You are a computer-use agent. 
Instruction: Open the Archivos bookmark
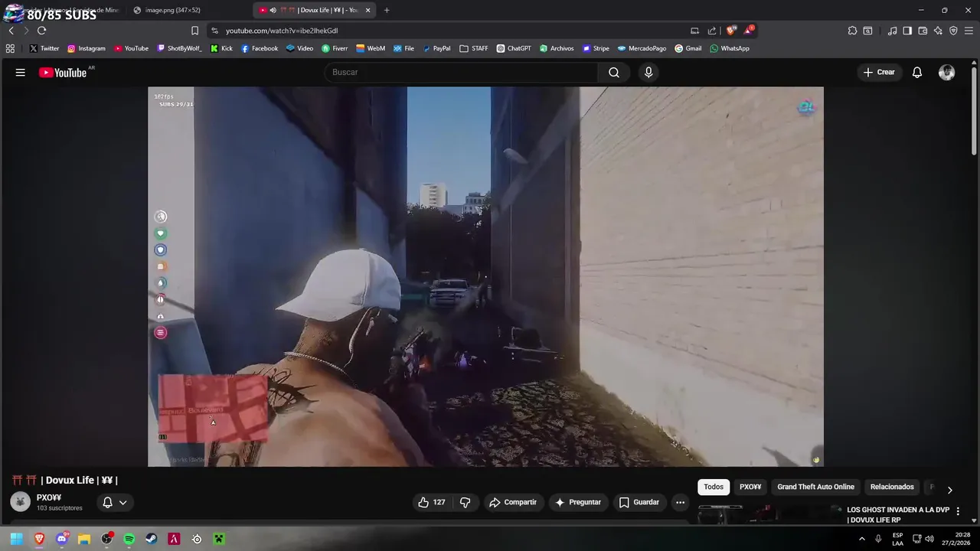point(557,48)
